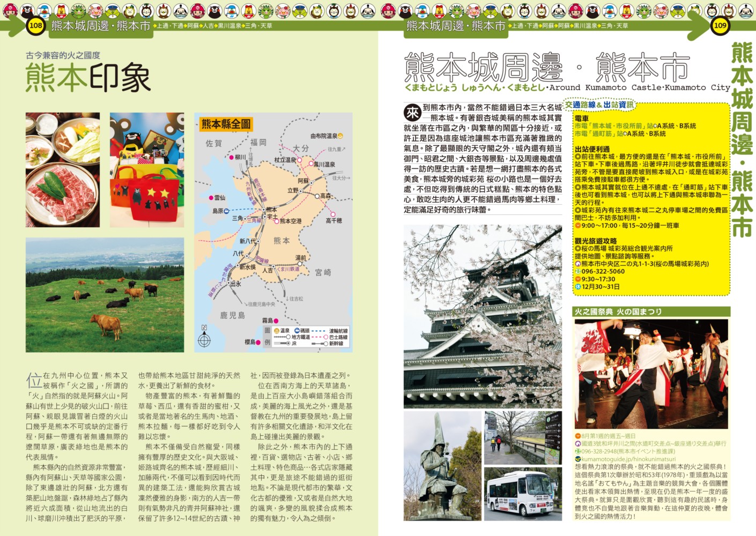The height and width of the screenshot is (536, 756).
Task: Click the phone icon beside 096-322-5060
Action: tap(578, 272)
